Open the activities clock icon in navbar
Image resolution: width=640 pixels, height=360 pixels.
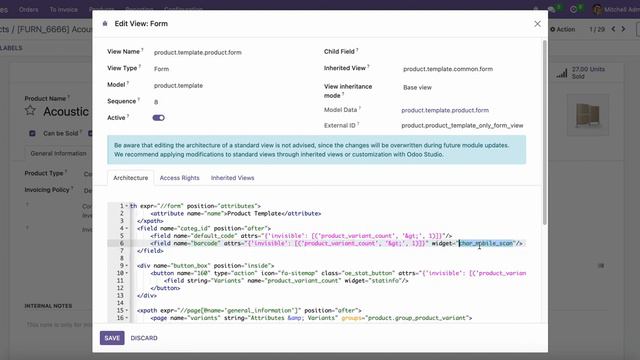(x=574, y=9)
